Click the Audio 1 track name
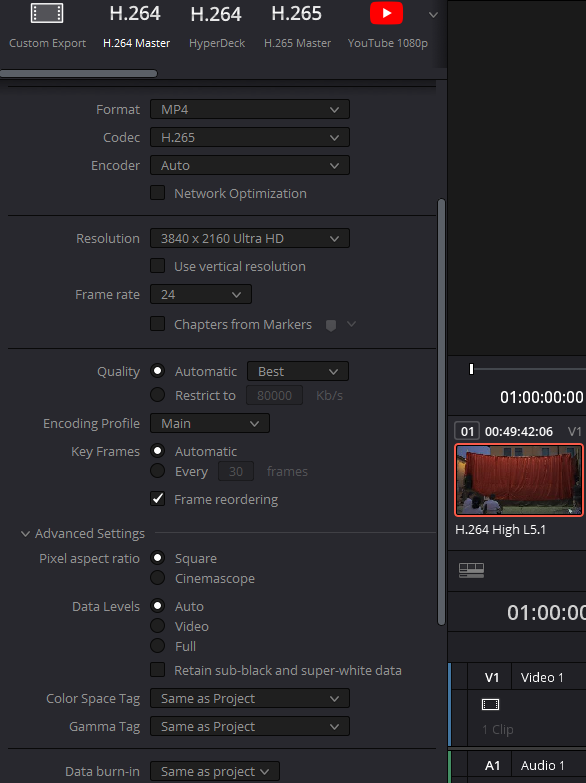The height and width of the screenshot is (783, 586). click(543, 766)
